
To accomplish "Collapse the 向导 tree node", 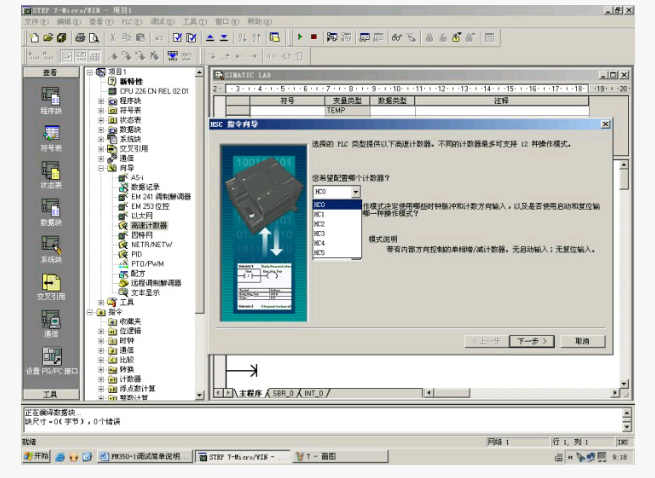I will coord(101,168).
